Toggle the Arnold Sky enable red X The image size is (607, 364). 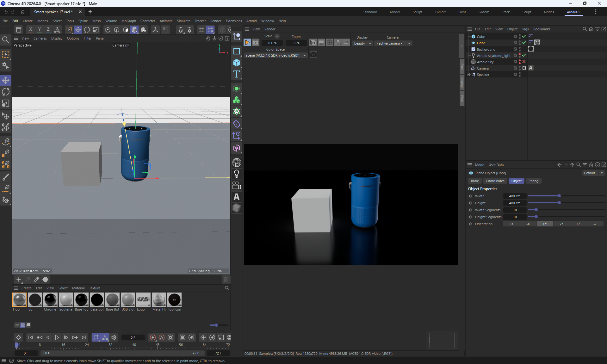(524, 62)
